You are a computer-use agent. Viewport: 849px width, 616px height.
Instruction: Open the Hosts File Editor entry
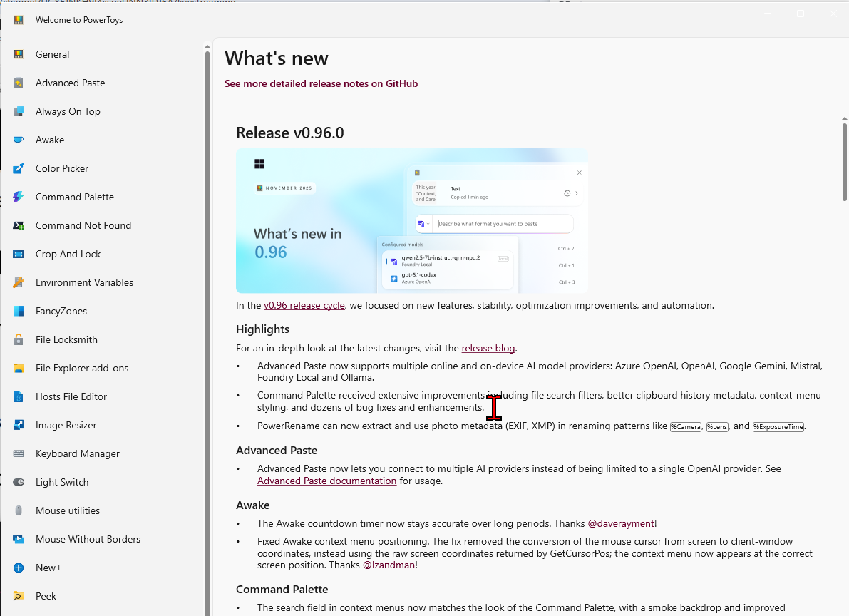tap(71, 396)
